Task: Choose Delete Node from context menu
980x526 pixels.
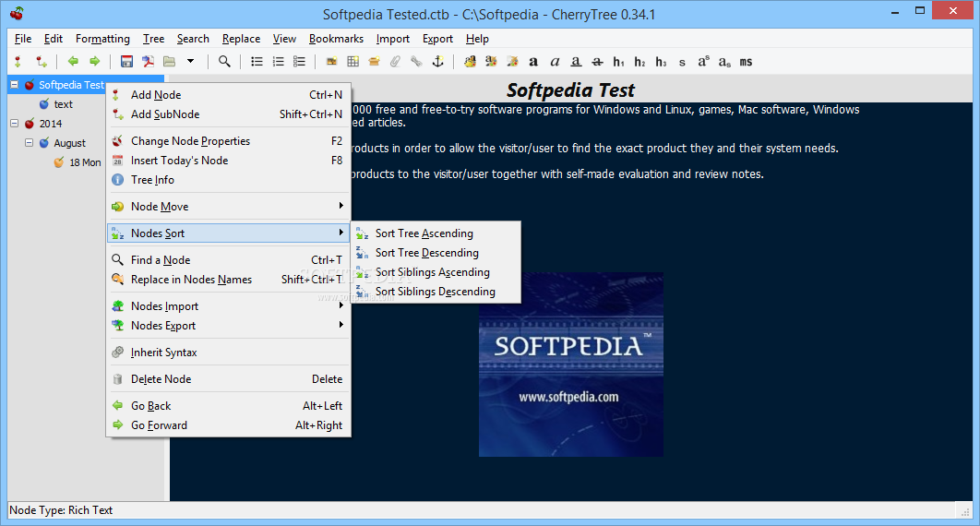Action: (229, 379)
